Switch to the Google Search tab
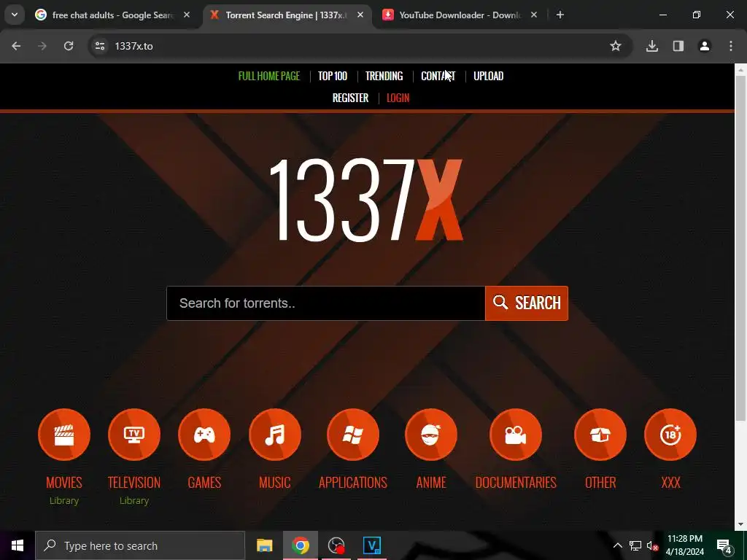 point(113,15)
